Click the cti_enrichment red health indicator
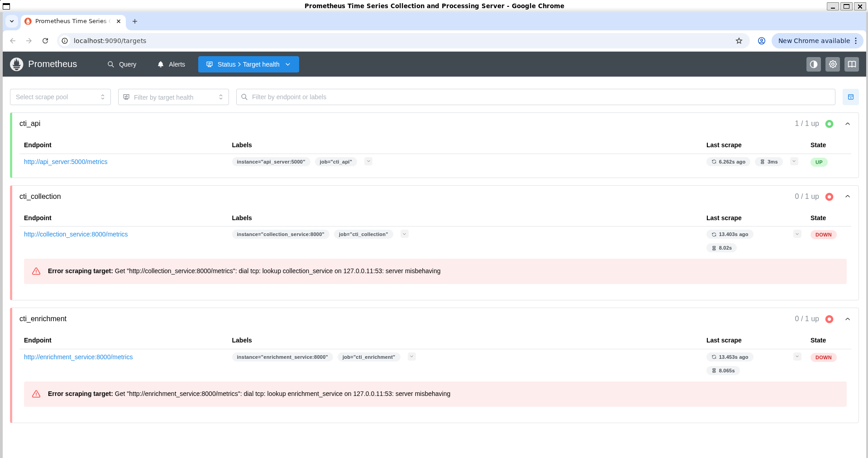 click(829, 319)
